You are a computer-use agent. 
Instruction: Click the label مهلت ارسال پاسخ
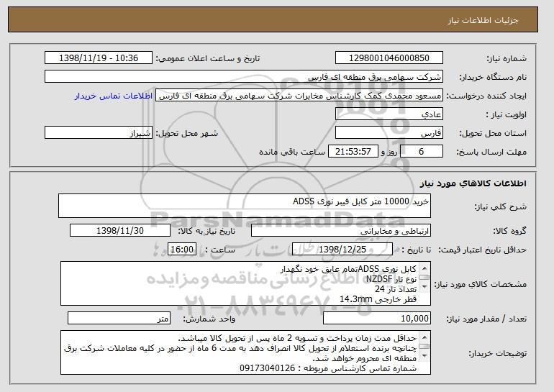pos(491,152)
